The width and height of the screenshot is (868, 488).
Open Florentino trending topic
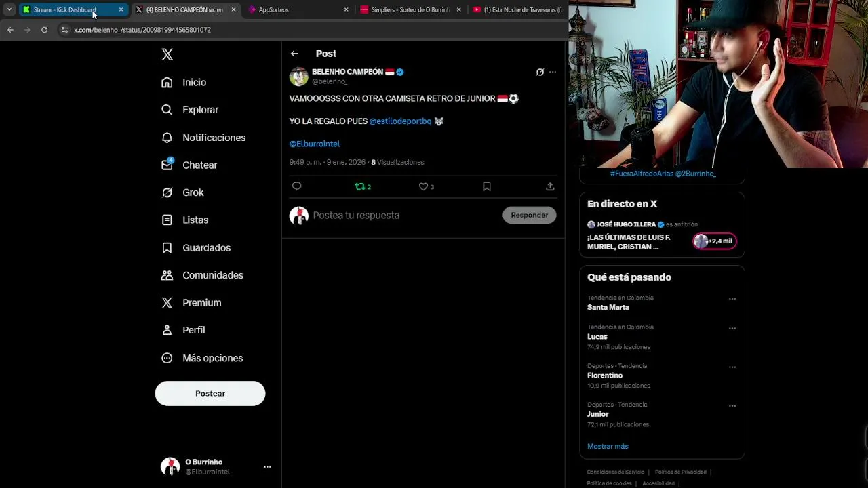coord(605,375)
